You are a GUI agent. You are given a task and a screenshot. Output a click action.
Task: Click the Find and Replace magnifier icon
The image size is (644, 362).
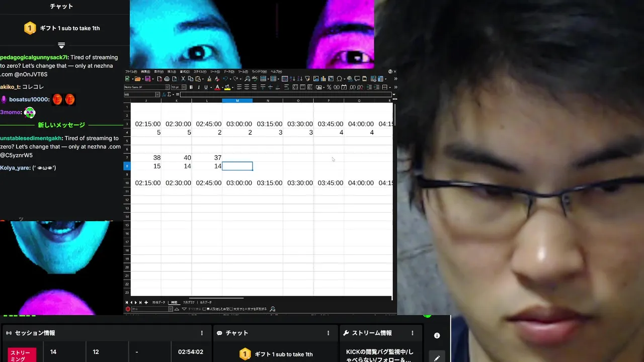coord(247,79)
